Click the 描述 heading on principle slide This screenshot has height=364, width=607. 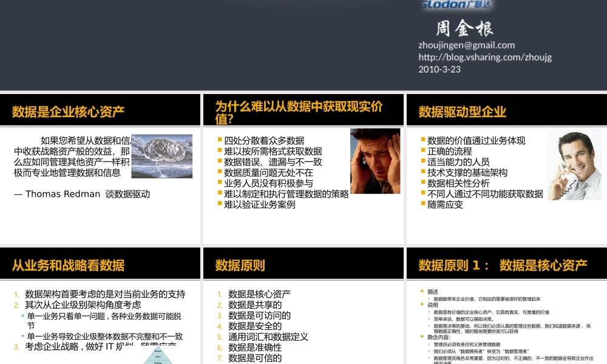[x=432, y=292]
